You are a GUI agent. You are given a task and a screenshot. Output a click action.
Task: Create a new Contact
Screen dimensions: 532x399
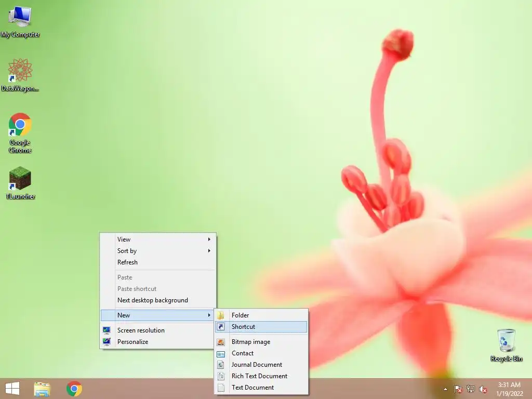pyautogui.click(x=261, y=353)
